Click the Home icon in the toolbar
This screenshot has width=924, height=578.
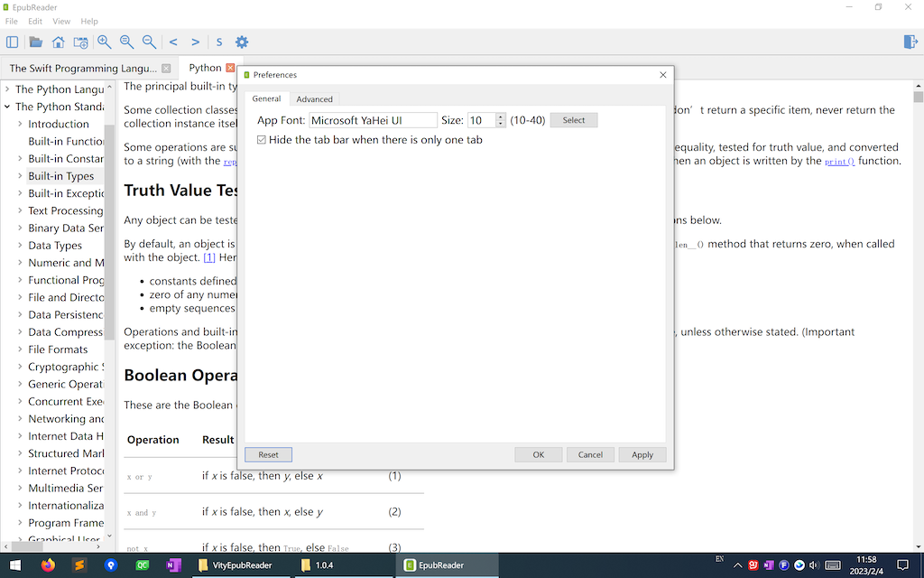point(58,42)
